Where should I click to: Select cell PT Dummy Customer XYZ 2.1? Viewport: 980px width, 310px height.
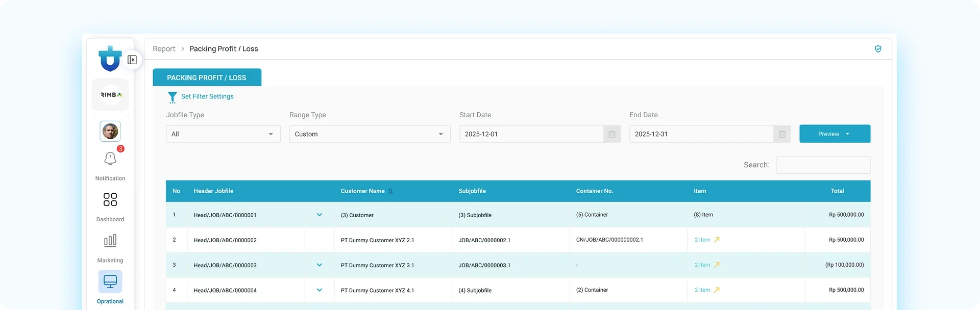377,240
